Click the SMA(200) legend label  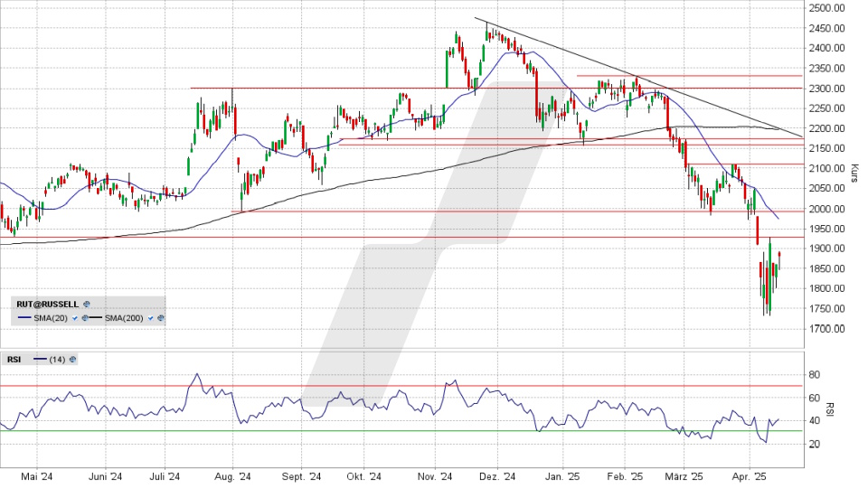(x=124, y=318)
